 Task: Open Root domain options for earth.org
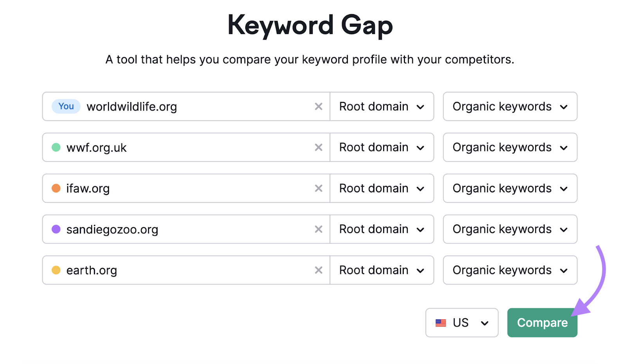pos(382,270)
